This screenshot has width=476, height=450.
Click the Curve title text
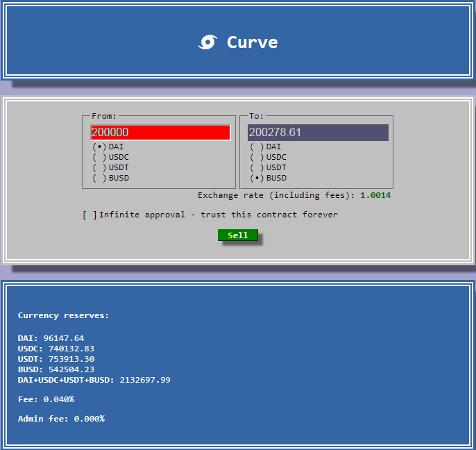pos(253,42)
